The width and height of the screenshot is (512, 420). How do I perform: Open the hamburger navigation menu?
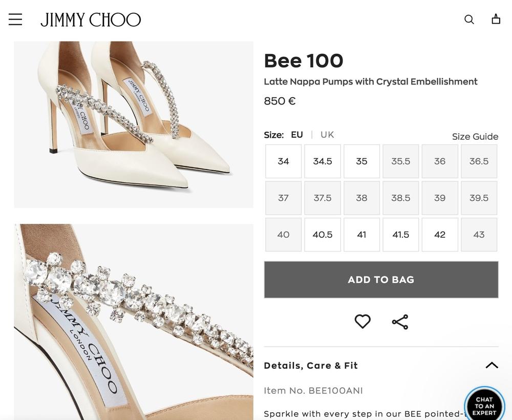pyautogui.click(x=15, y=19)
